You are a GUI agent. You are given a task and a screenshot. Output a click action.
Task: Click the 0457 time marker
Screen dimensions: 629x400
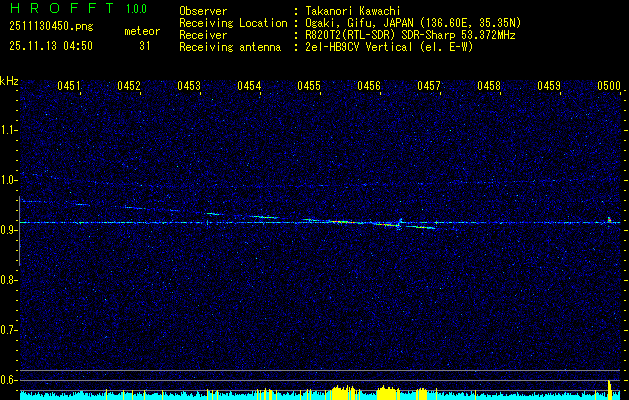coord(429,87)
